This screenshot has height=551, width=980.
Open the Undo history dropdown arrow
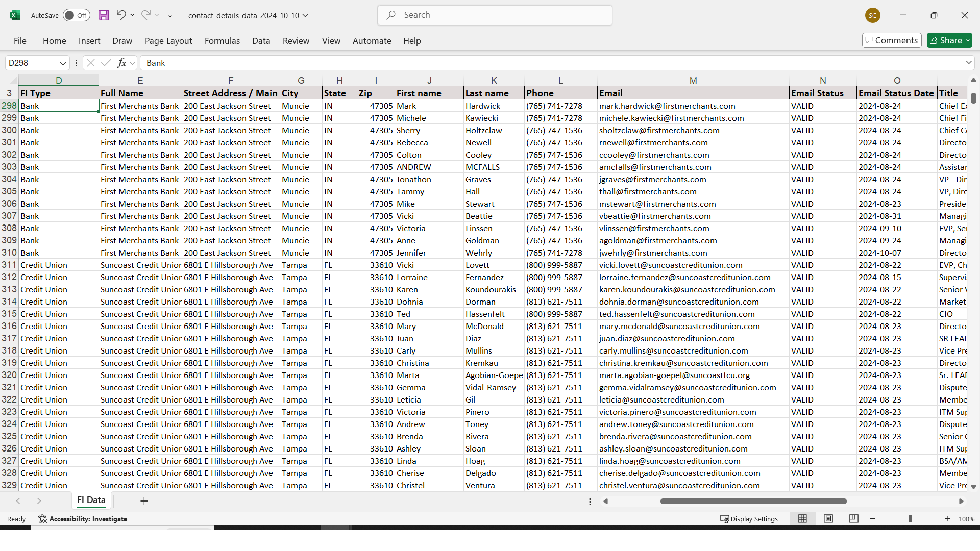click(132, 15)
